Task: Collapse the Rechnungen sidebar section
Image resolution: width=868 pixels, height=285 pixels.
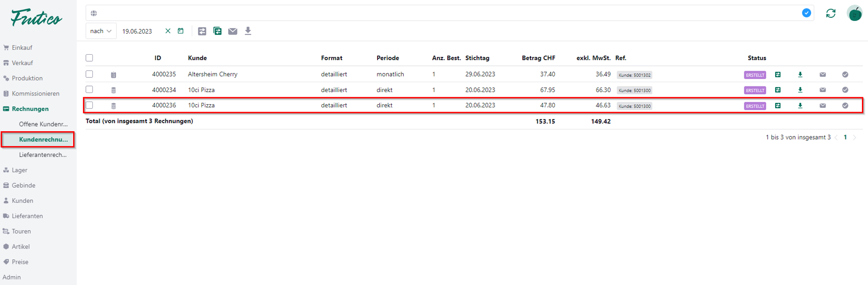Action: tap(30, 109)
